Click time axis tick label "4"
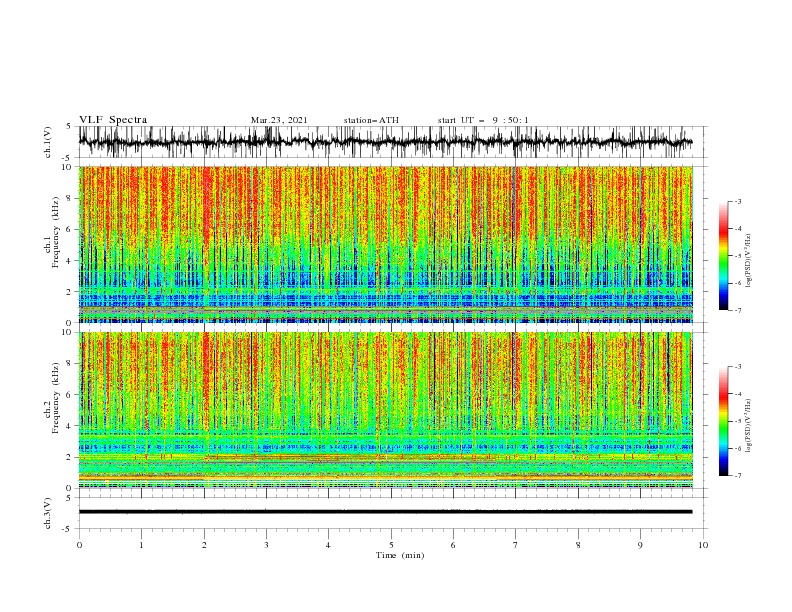This screenshot has width=792, height=612. coord(328,545)
